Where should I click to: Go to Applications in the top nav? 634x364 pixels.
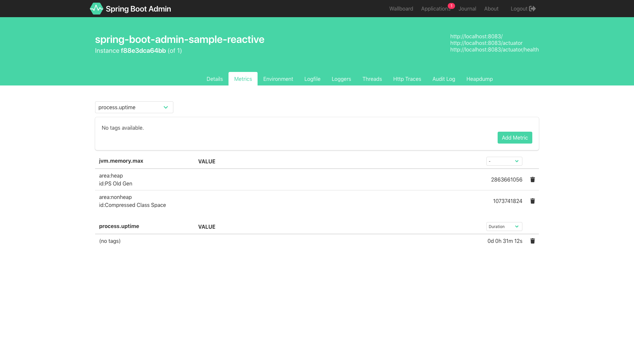(x=436, y=9)
